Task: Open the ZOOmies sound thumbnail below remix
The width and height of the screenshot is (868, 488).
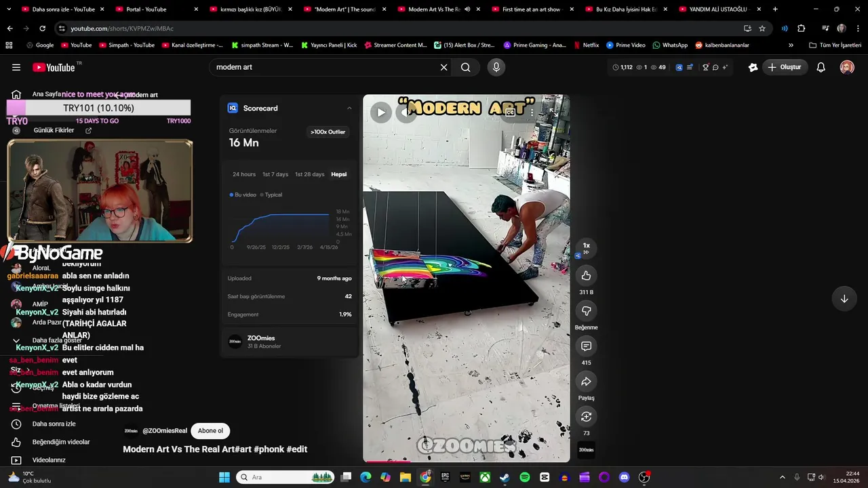Action: coord(586,450)
